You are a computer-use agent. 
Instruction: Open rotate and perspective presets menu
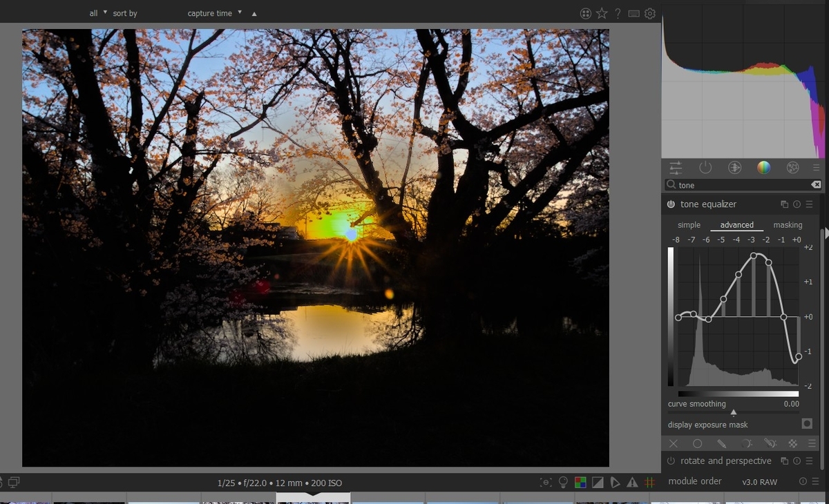[x=809, y=461]
